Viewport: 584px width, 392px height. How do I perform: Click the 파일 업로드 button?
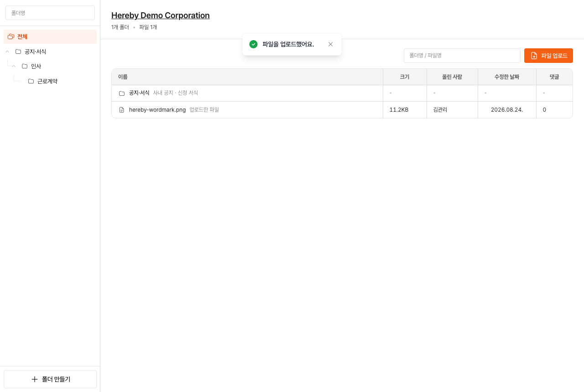548,56
